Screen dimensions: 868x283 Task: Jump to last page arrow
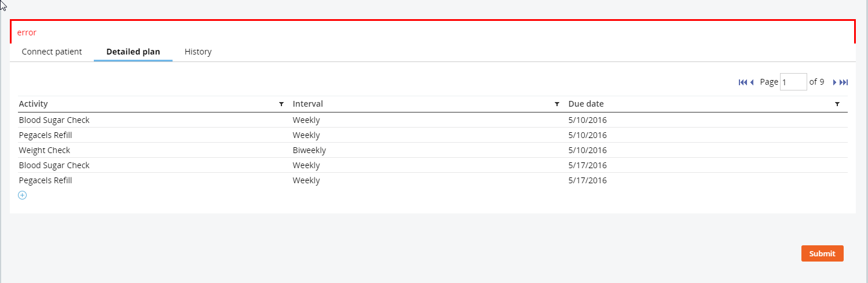point(844,82)
